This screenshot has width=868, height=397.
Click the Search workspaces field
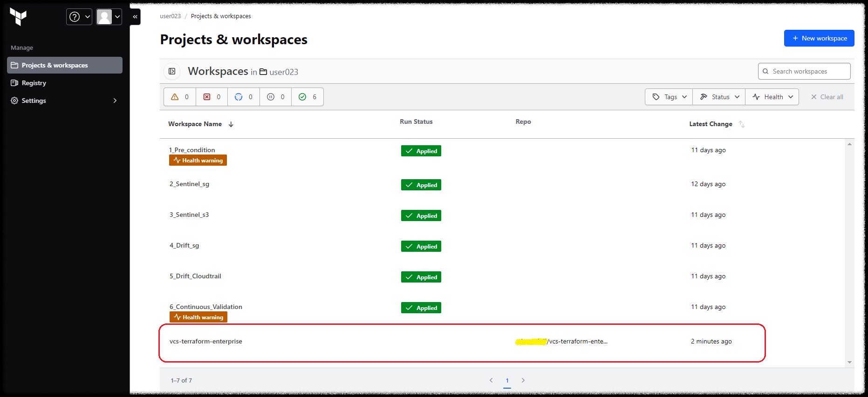[x=804, y=71]
